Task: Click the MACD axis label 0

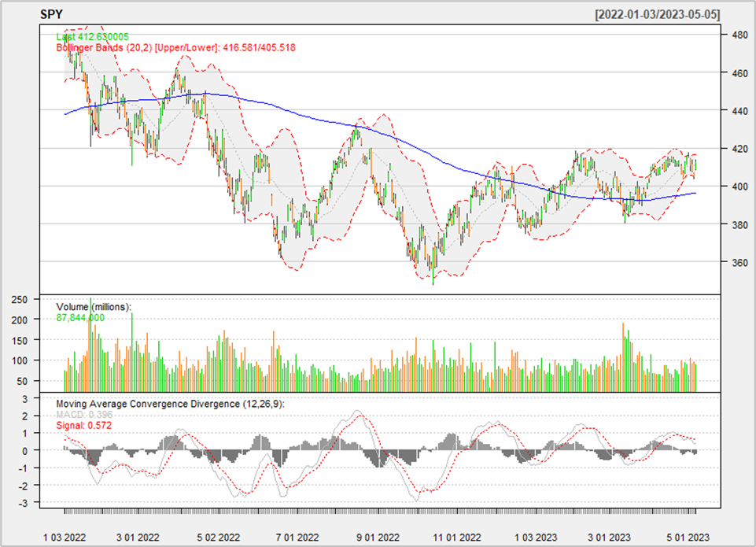Action: pos(24,451)
